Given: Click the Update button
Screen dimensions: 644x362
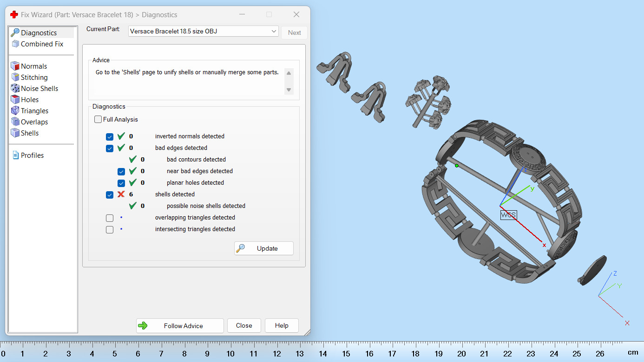Looking at the screenshot, I should tap(264, 248).
